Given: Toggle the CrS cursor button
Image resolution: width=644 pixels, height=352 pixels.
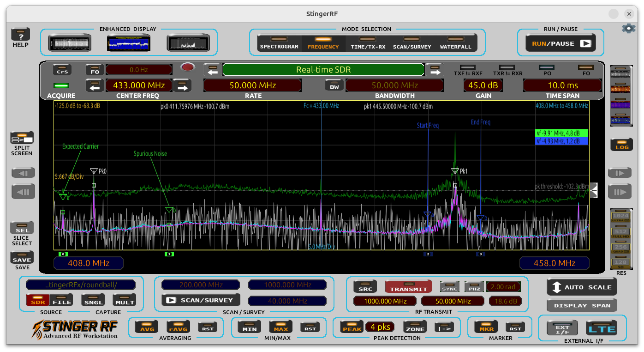Looking at the screenshot, I should point(62,70).
